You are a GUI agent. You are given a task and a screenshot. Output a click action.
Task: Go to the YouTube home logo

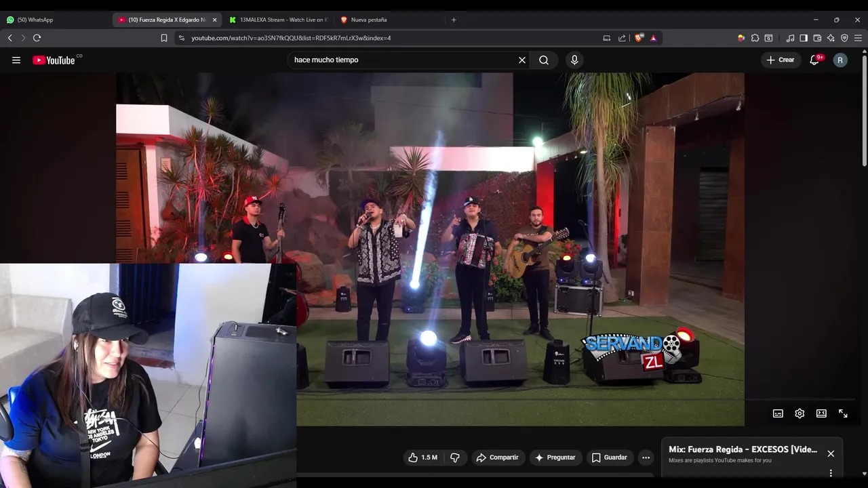[54, 60]
